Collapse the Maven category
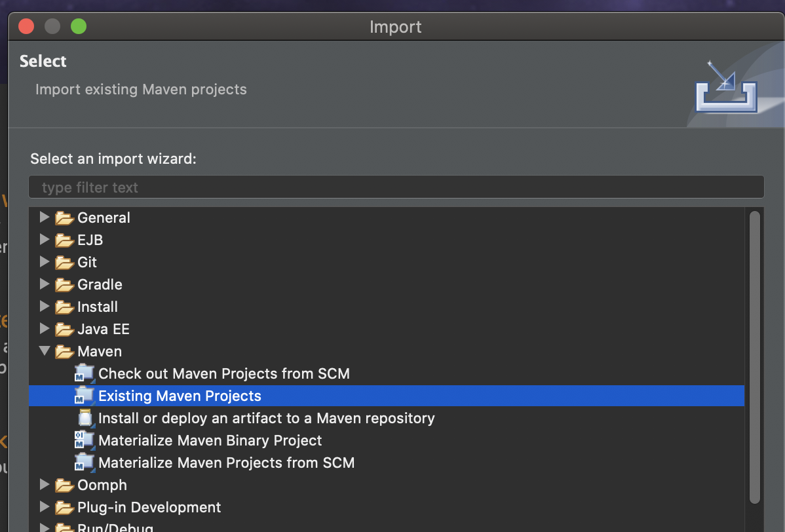785x532 pixels. click(45, 351)
